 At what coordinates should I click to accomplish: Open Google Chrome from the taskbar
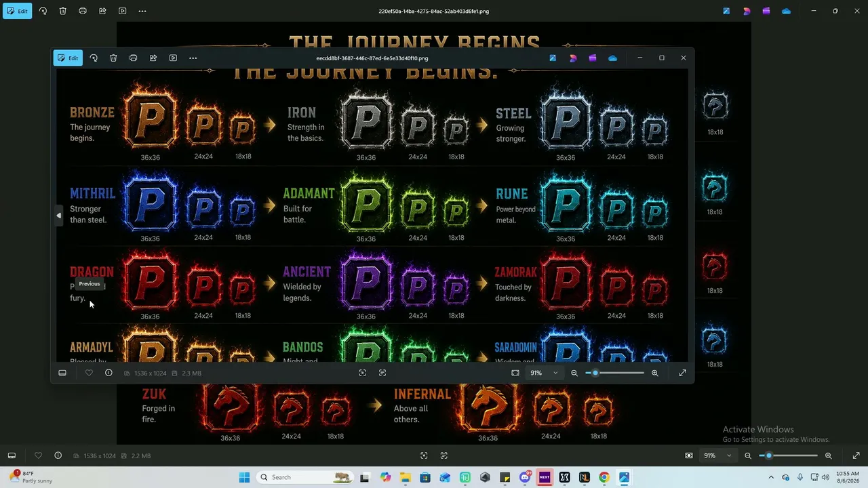point(604,477)
